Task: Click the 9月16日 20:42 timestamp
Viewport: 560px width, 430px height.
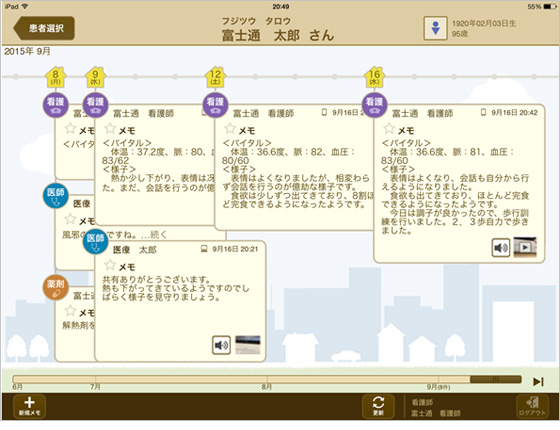Action: [x=514, y=112]
